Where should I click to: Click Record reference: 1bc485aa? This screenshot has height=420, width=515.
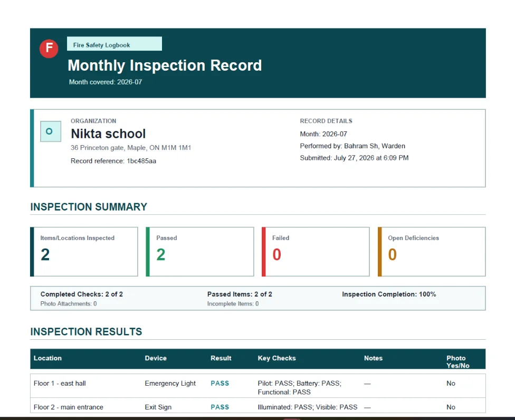pos(113,161)
